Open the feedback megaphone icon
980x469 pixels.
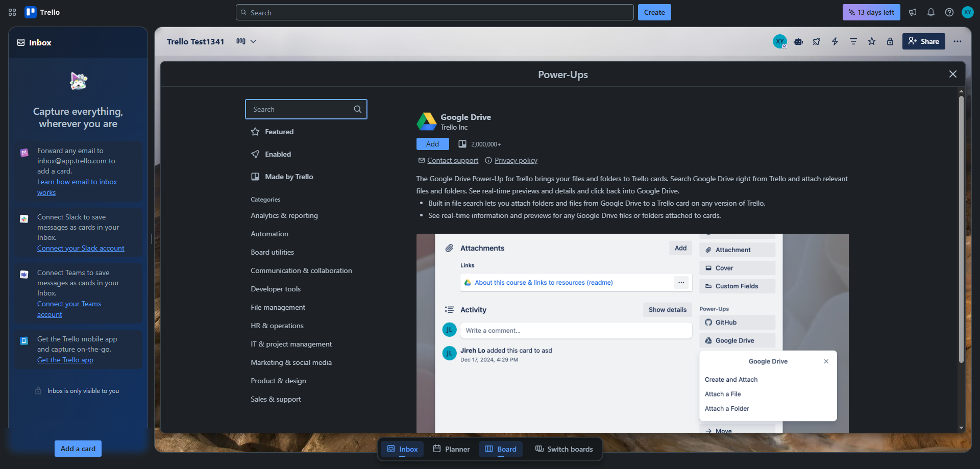click(x=913, y=12)
